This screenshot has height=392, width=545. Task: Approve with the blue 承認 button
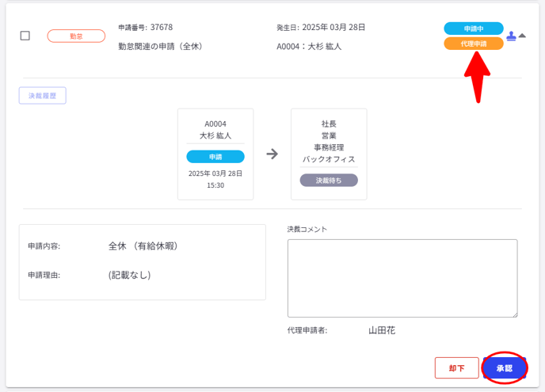pyautogui.click(x=505, y=368)
